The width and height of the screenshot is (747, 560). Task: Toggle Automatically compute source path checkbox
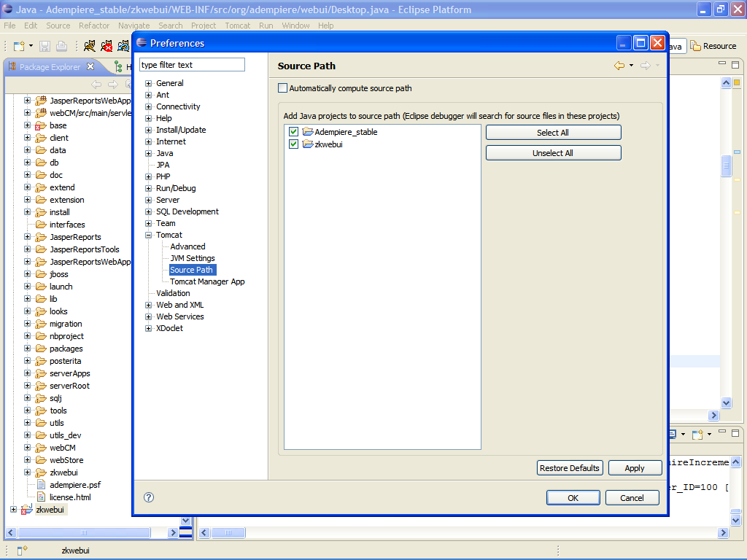tap(282, 88)
